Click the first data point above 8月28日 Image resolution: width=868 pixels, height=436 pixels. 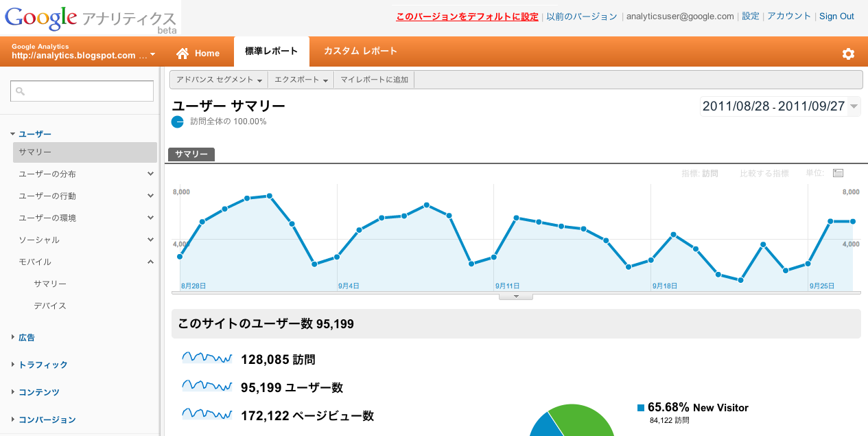pyautogui.click(x=180, y=257)
